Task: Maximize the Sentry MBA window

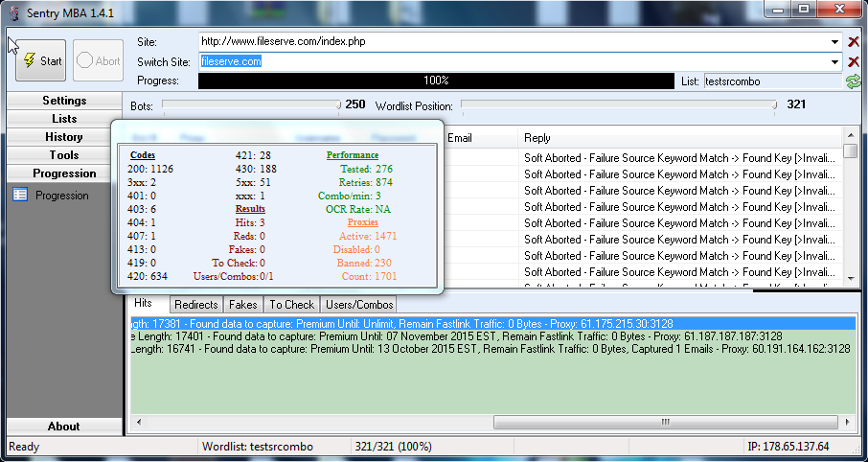Action: tap(803, 10)
